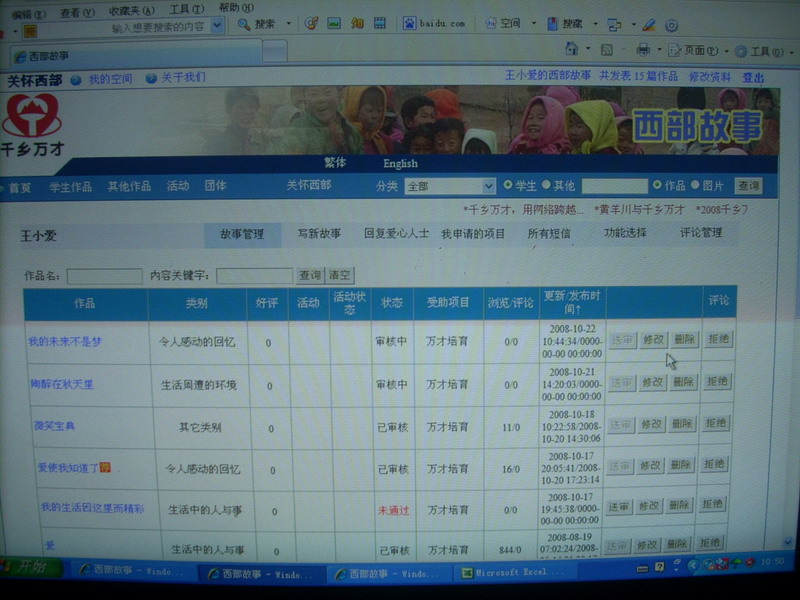
Task: Click the 千乡万才 heart logo
Action: pyautogui.click(x=32, y=125)
